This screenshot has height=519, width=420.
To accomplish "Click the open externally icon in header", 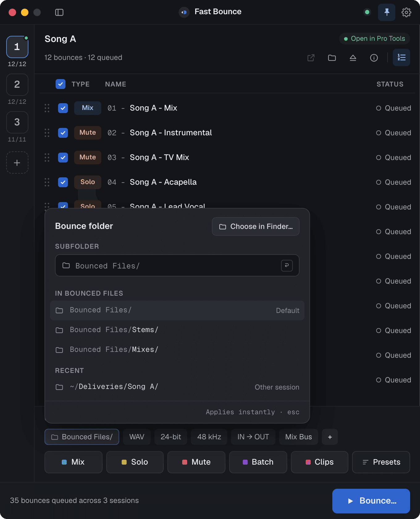I will point(311,58).
